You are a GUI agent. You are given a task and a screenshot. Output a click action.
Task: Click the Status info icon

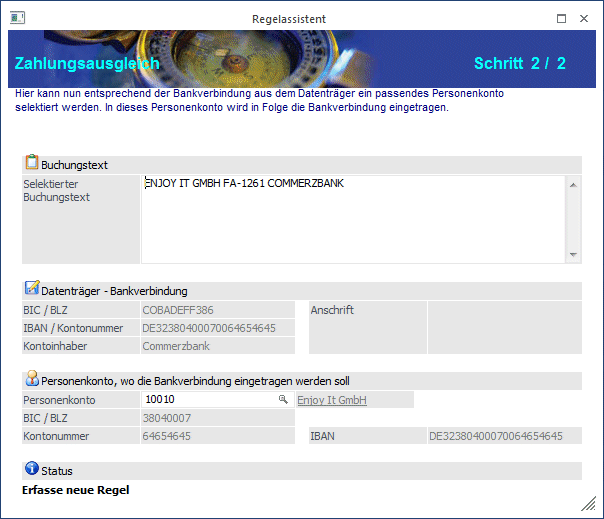[x=31, y=469]
